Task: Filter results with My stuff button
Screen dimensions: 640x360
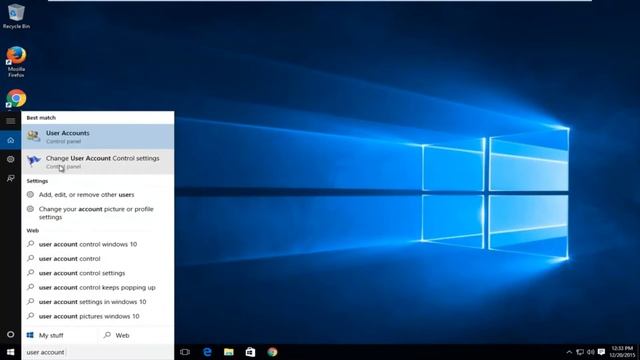Action: pyautogui.click(x=60, y=335)
